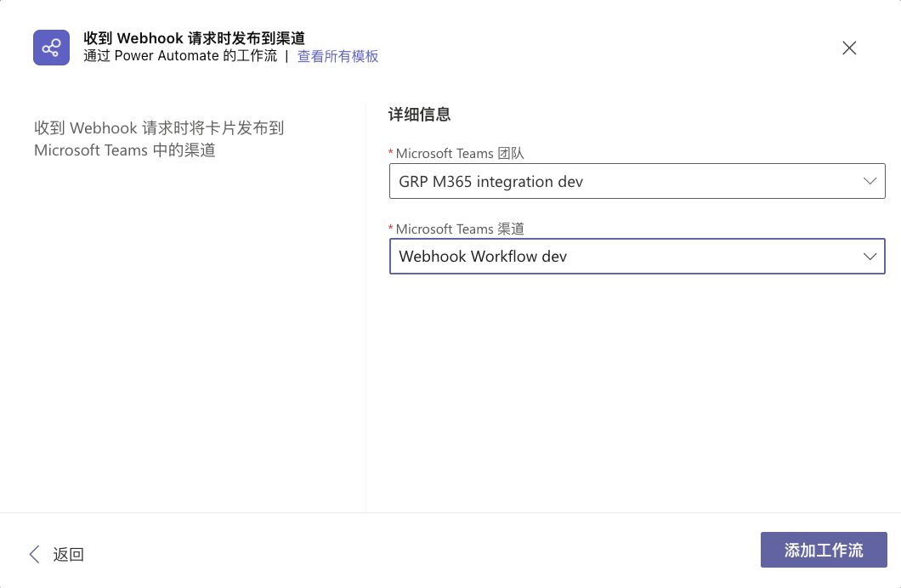Click the purple workflow share icon

tap(51, 48)
